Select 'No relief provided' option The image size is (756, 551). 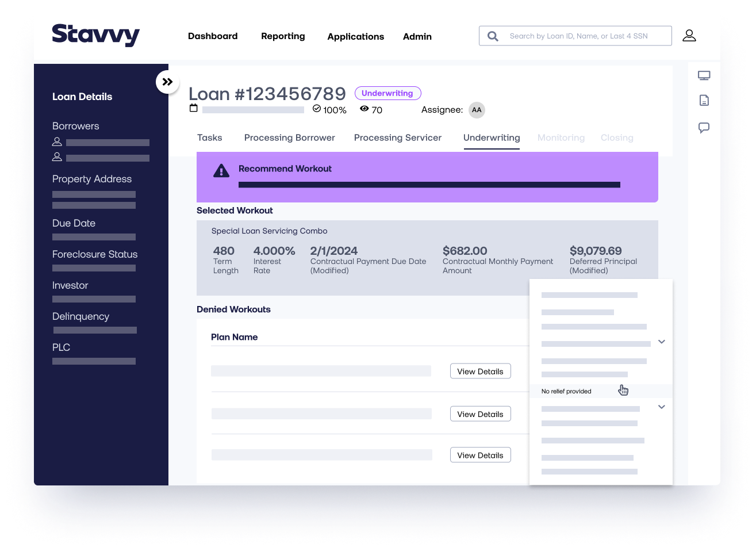(x=601, y=391)
